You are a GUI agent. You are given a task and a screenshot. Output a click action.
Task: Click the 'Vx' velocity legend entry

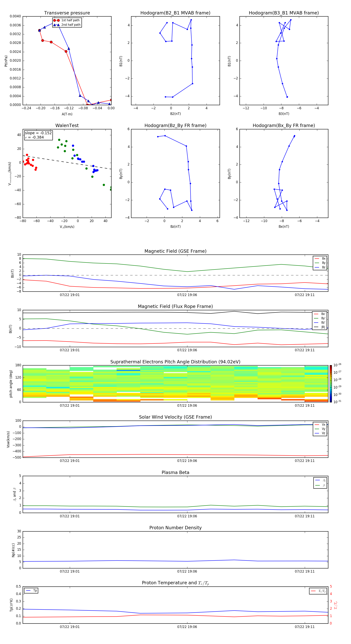click(320, 424)
